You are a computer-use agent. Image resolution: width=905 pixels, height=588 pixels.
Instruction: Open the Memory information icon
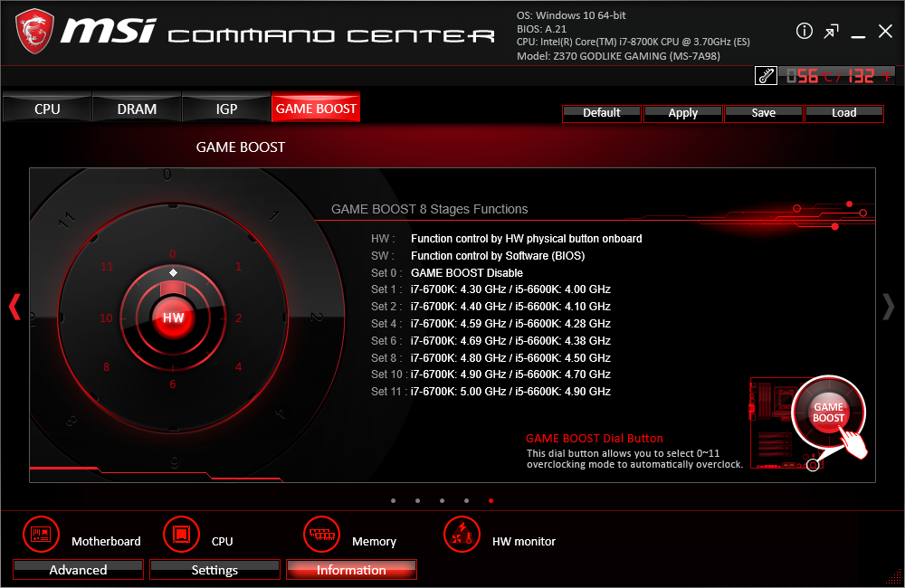coord(321,535)
